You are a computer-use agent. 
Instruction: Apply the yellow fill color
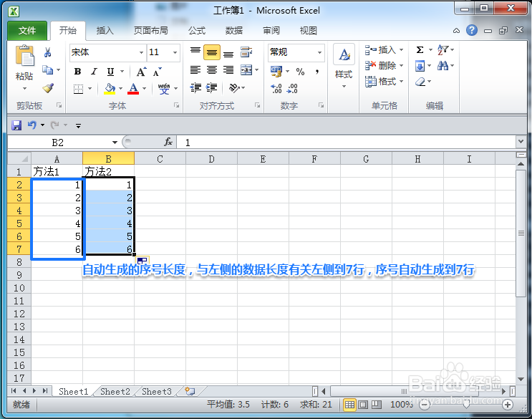pyautogui.click(x=110, y=89)
